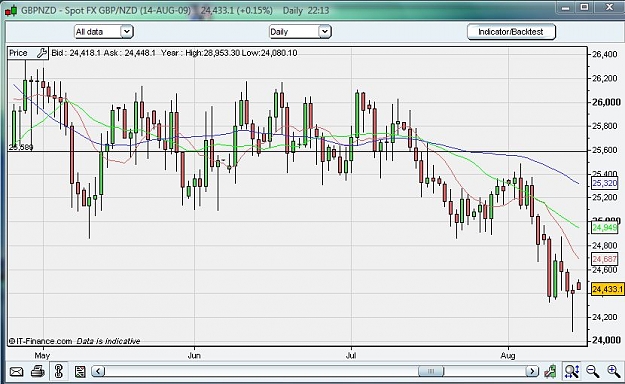Click the 25,600 price axis label
The height and width of the screenshot is (384, 625).
(605, 150)
